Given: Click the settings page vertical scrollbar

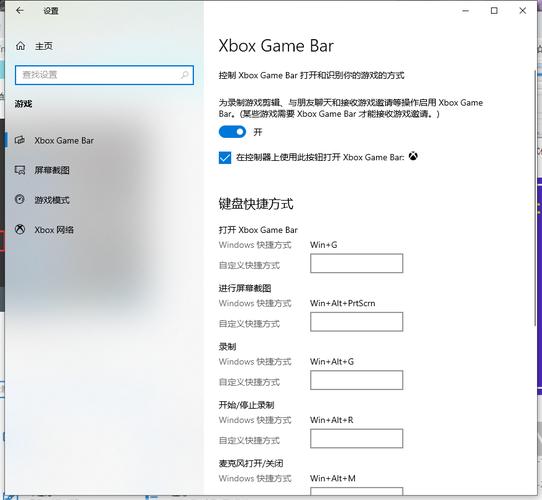Looking at the screenshot, I should [x=535, y=197].
